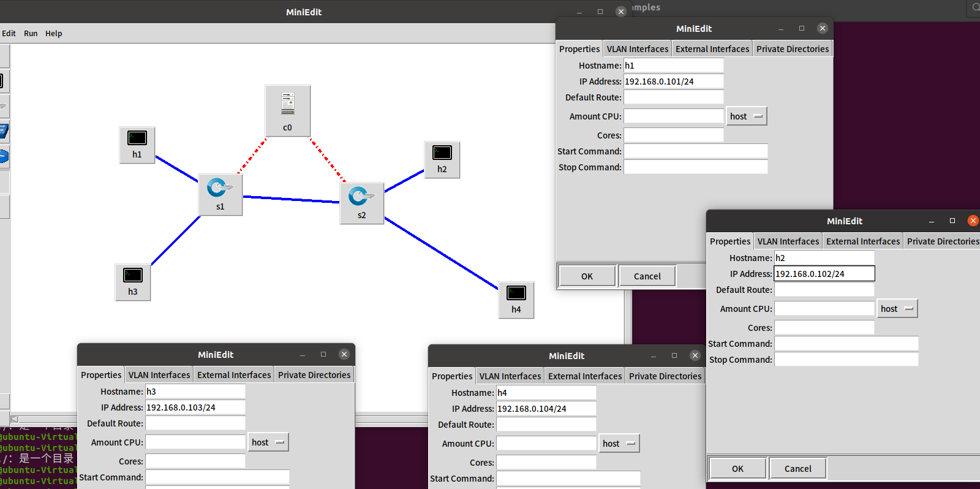Open External Interfaces tab in h2 dialog

coord(863,241)
